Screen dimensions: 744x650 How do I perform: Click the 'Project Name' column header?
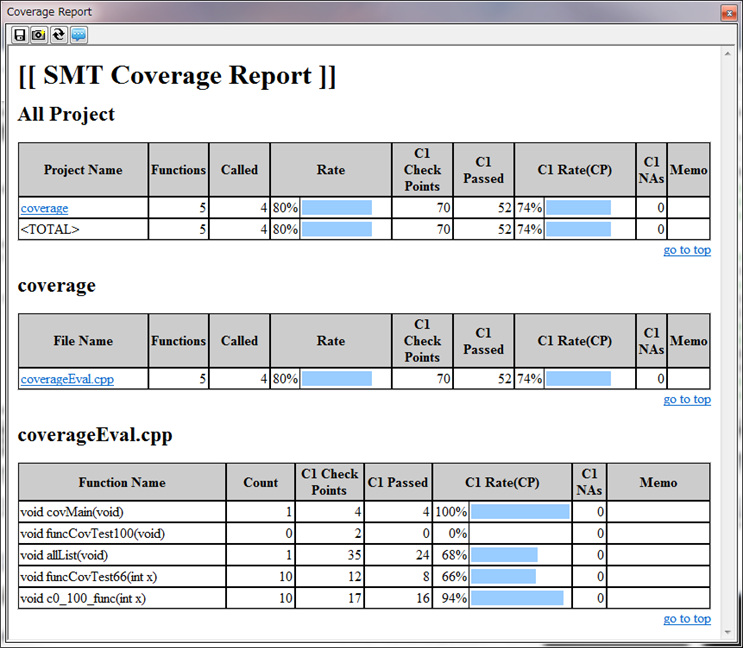click(83, 170)
